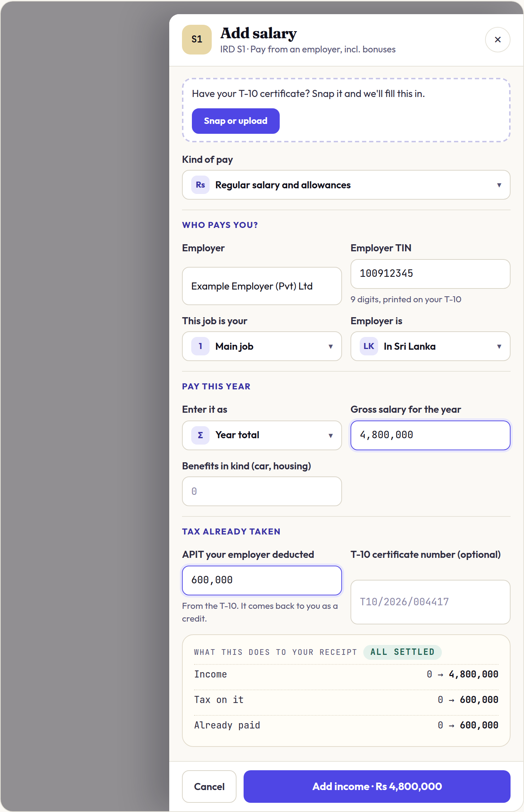The height and width of the screenshot is (812, 524).
Task: Click the Employer TIN input field
Action: (x=431, y=274)
